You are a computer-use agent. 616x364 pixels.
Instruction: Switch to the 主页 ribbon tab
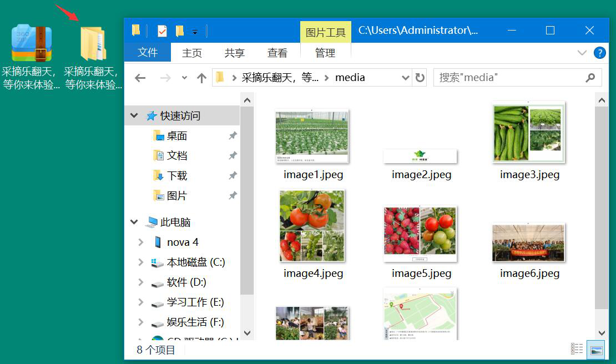(x=191, y=53)
